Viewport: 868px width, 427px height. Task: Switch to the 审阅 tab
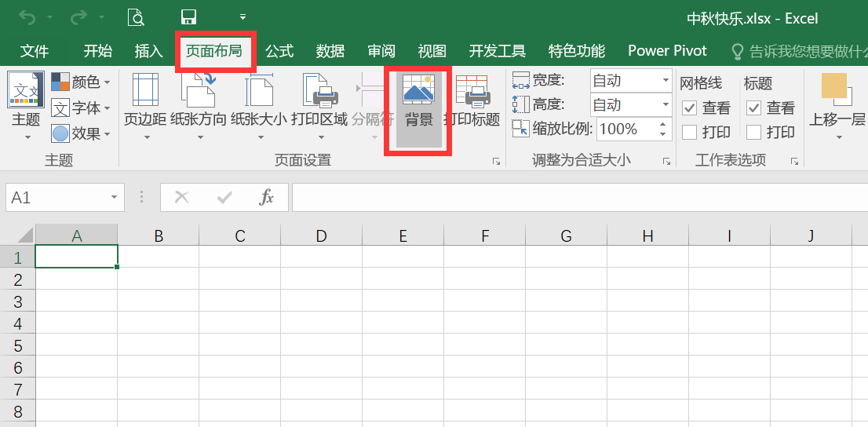[x=381, y=52]
